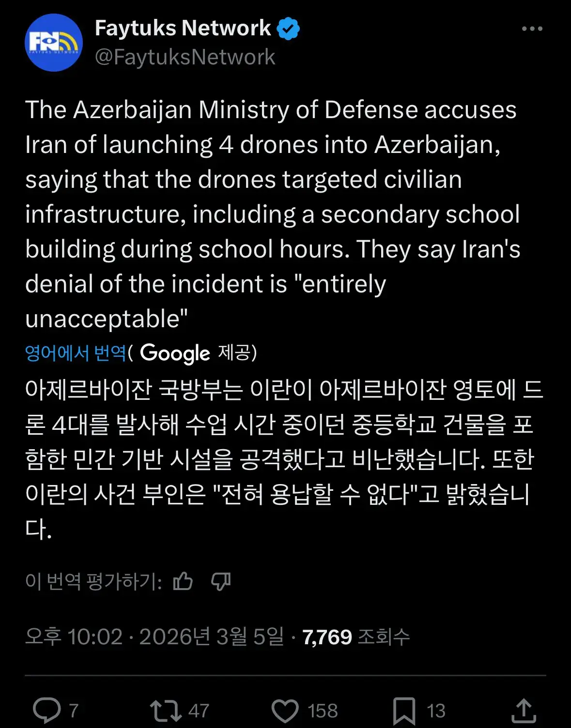
Task: Rate the translation with thumbs down
Action: click(221, 581)
